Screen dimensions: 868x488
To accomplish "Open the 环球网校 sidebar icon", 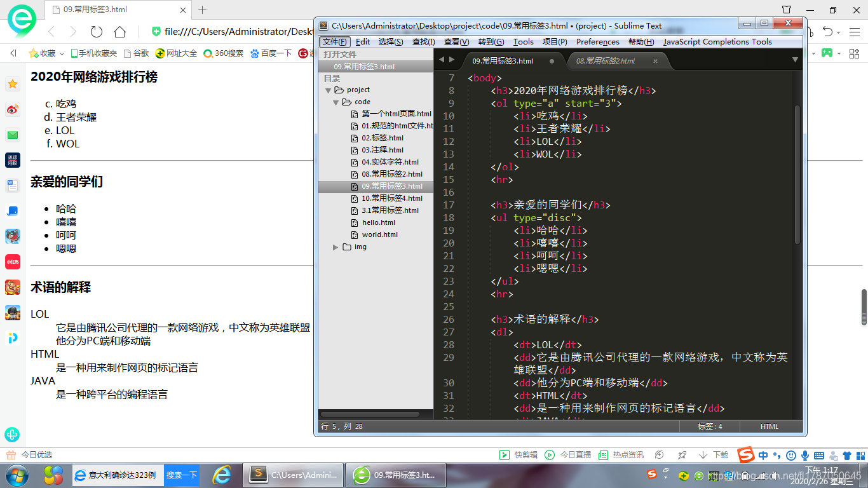I will (13, 160).
